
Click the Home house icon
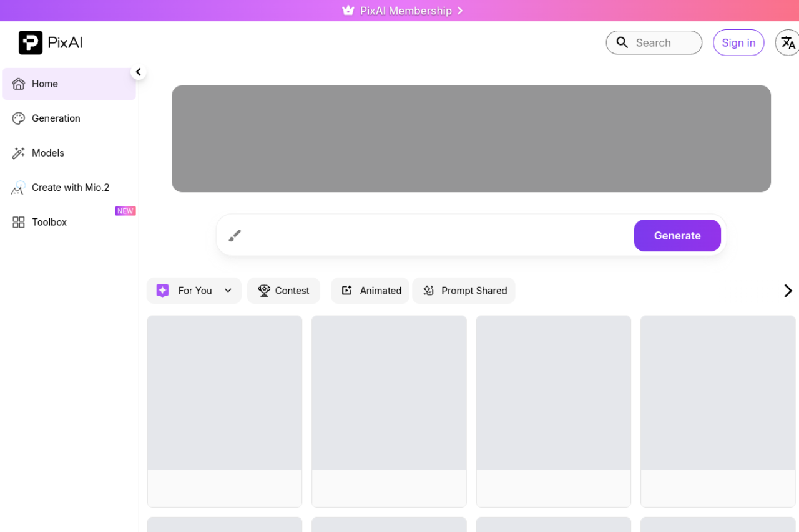tap(19, 84)
